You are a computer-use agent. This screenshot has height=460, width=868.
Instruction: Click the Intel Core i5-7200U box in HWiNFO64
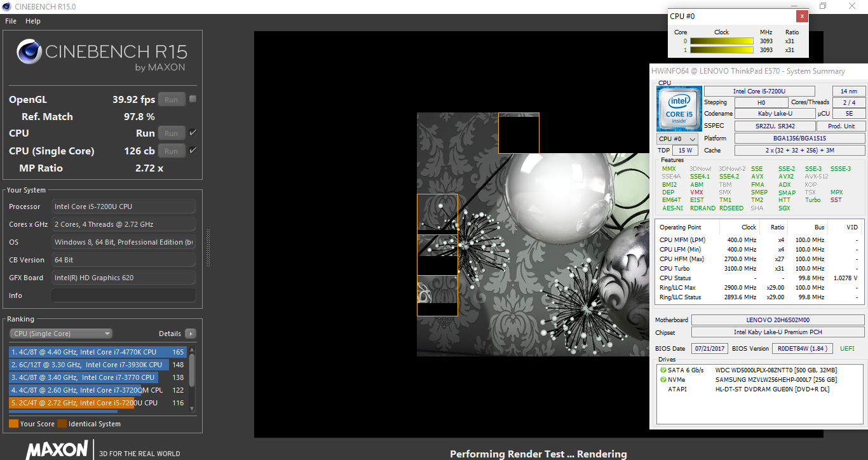759,91
